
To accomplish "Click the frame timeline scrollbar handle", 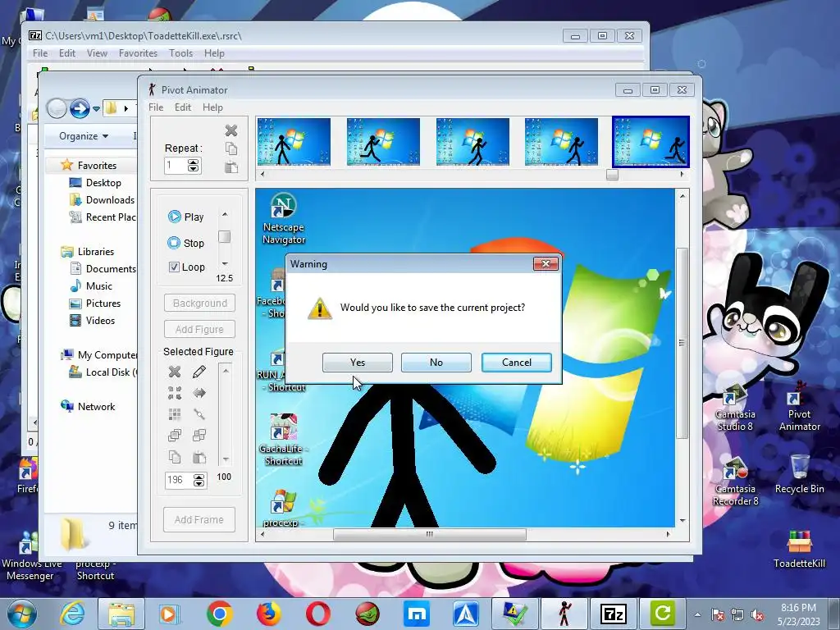I will pos(612,175).
